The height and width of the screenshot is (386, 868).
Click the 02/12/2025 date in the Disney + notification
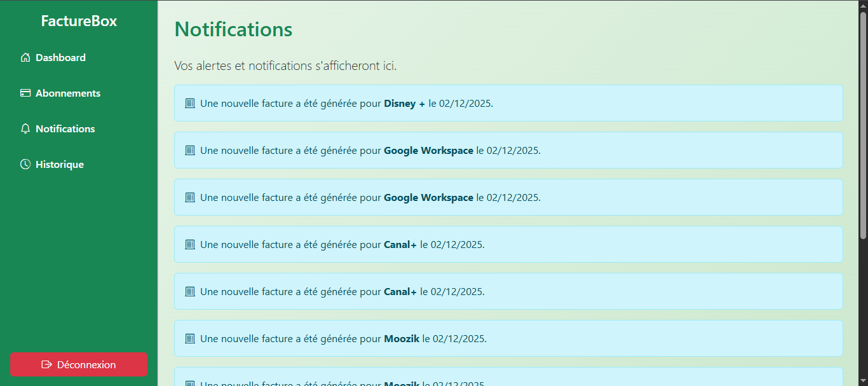point(466,104)
